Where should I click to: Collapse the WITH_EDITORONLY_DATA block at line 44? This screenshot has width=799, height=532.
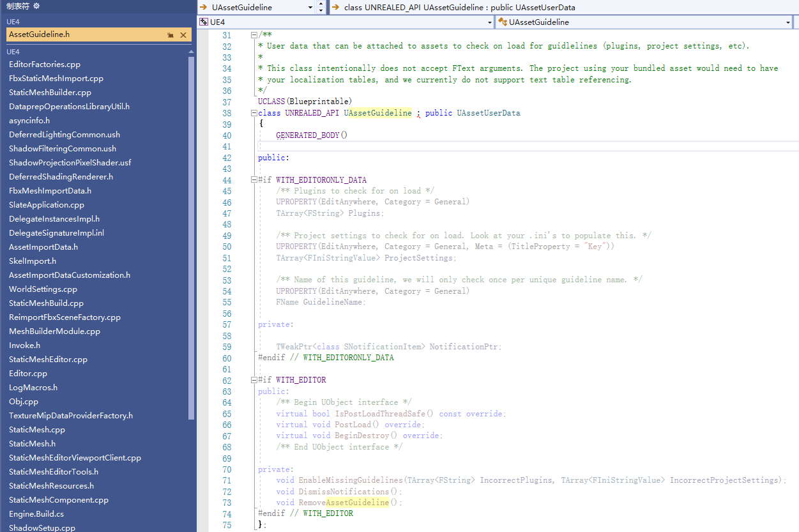[x=254, y=180]
